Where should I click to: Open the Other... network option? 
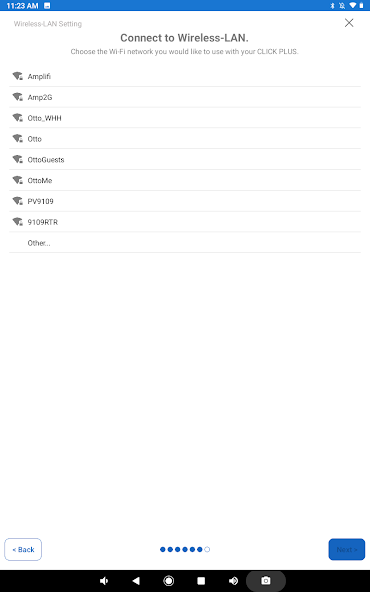(x=185, y=243)
